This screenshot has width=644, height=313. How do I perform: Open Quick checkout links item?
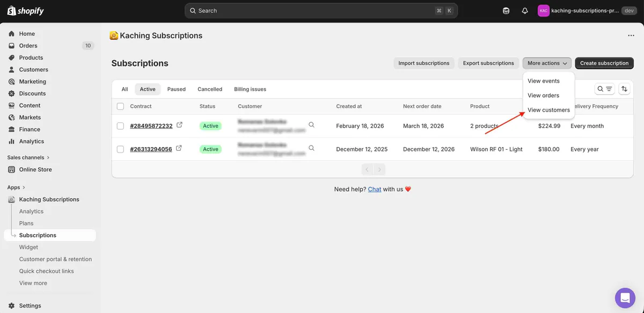coord(47,271)
